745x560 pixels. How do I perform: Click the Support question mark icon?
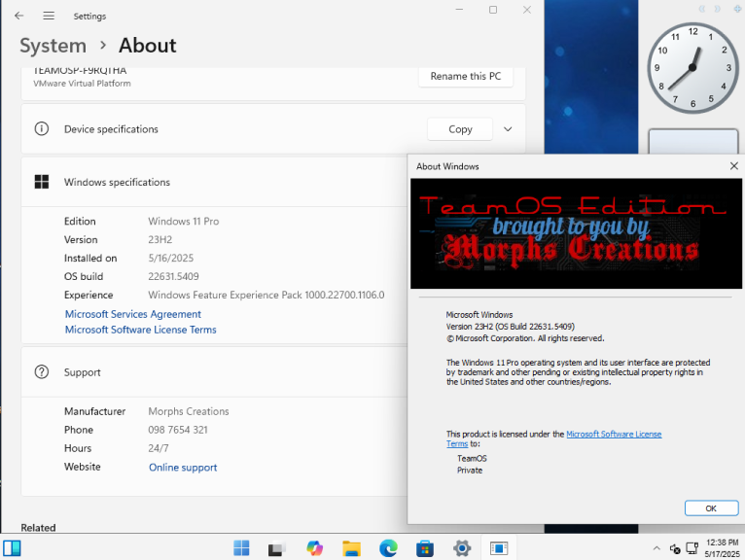click(x=42, y=372)
